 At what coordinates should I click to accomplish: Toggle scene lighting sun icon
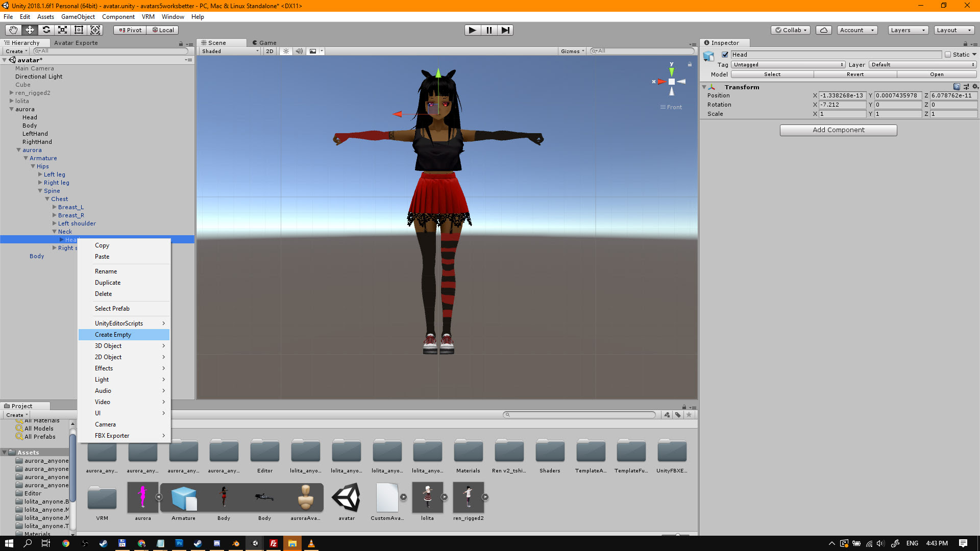pyautogui.click(x=286, y=51)
